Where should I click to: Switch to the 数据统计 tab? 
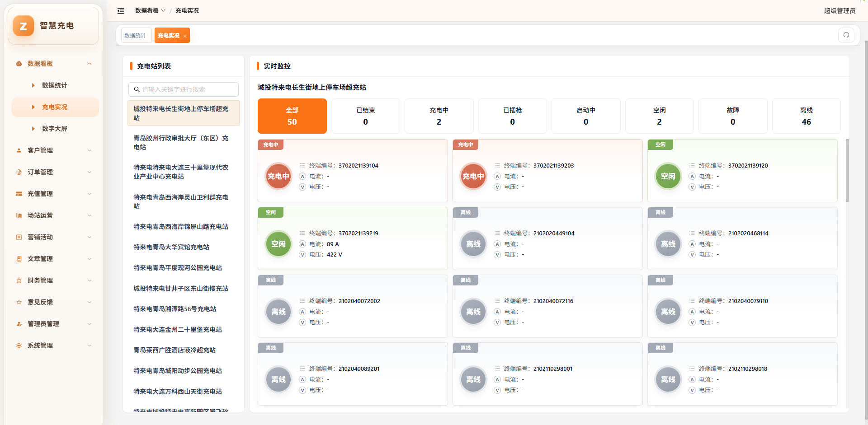point(136,35)
